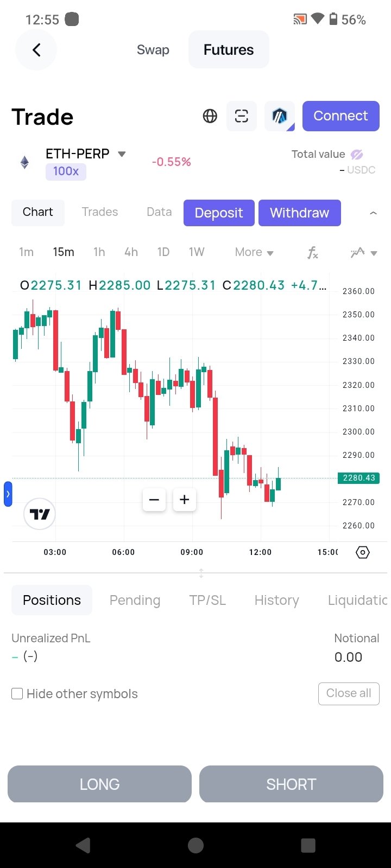Screen dimensions: 391x868
Task: Open chart settings hexagon icon
Action: point(363,552)
